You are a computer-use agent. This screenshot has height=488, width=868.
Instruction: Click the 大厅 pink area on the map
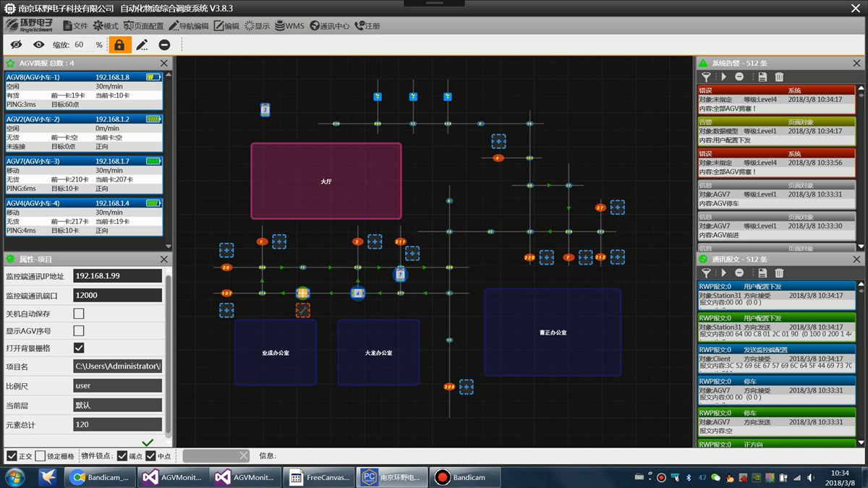tap(325, 181)
